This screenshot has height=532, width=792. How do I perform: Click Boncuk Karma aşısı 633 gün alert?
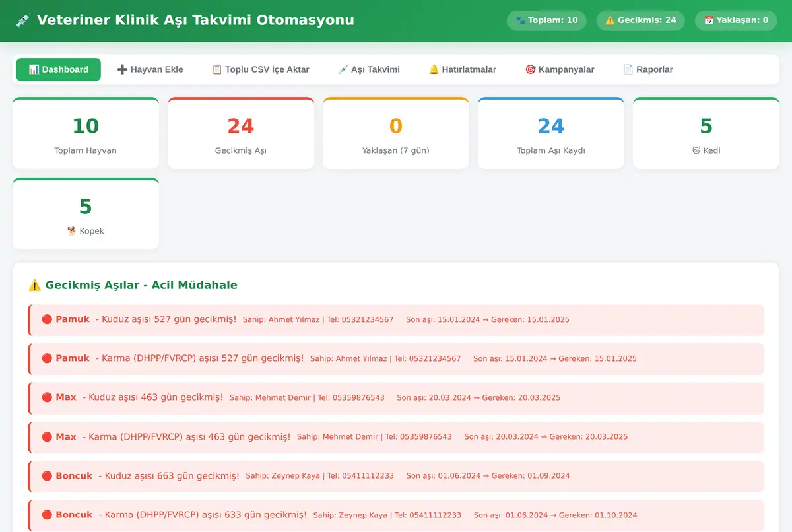coord(396,514)
